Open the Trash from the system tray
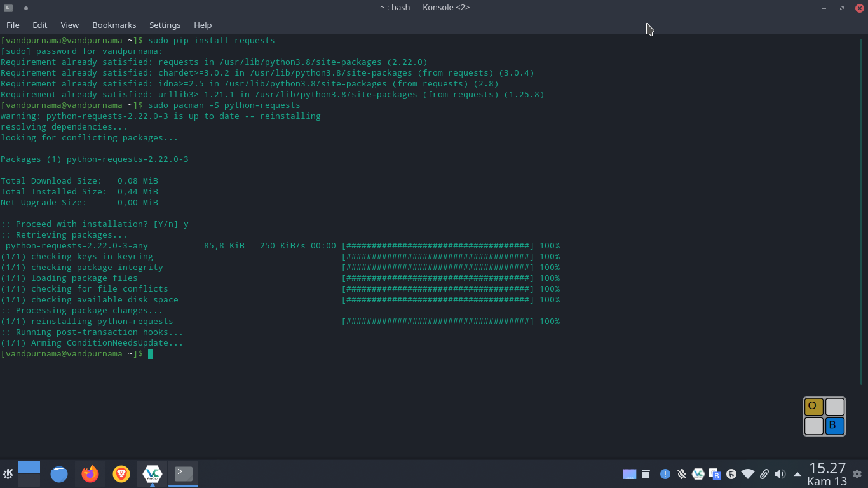Screen dimensions: 868x488 646,473
